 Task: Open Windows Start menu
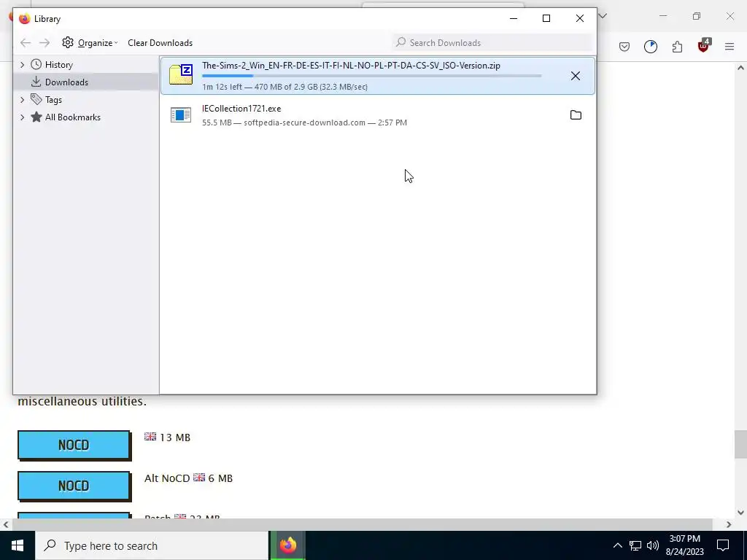click(x=18, y=545)
